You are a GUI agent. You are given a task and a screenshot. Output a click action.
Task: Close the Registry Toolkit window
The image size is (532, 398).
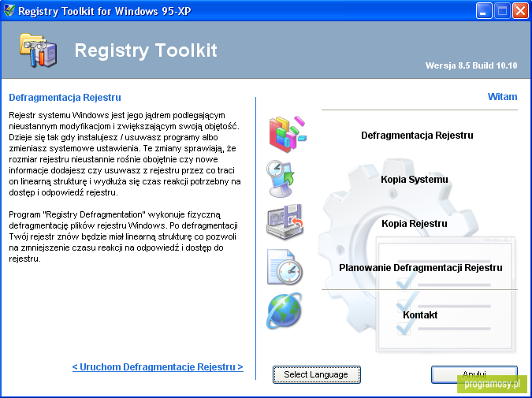click(520, 11)
